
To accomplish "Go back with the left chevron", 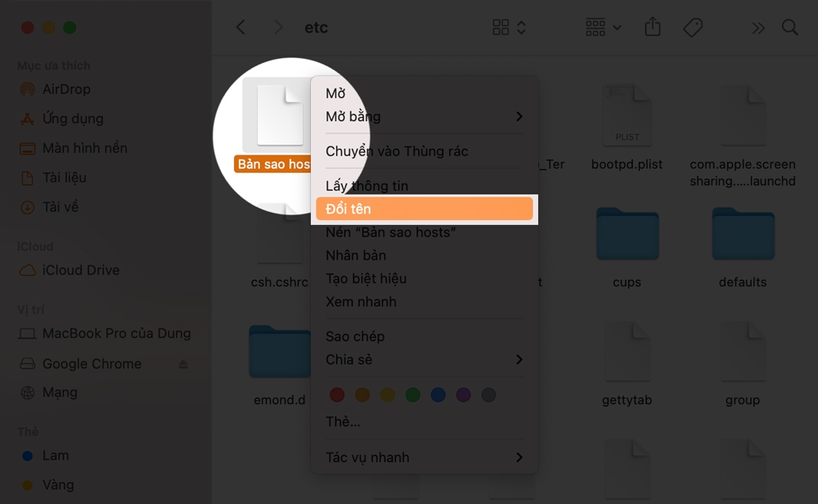I will (x=240, y=27).
